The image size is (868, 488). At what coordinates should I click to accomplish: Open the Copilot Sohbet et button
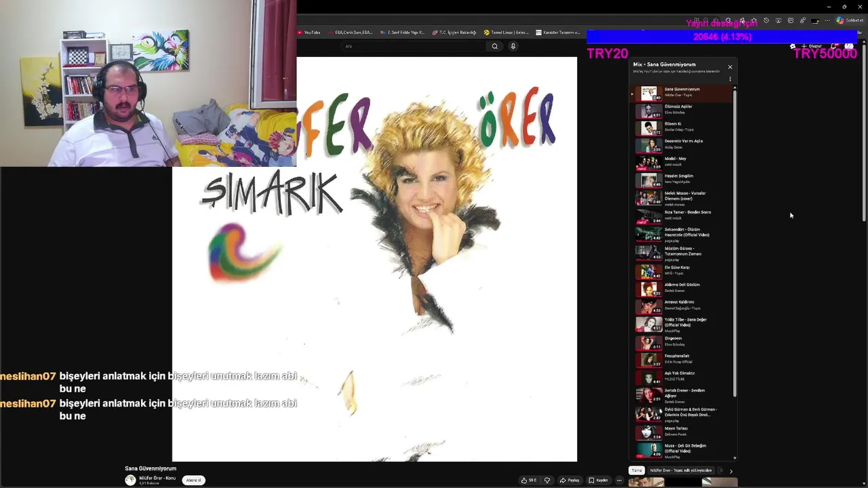point(850,20)
